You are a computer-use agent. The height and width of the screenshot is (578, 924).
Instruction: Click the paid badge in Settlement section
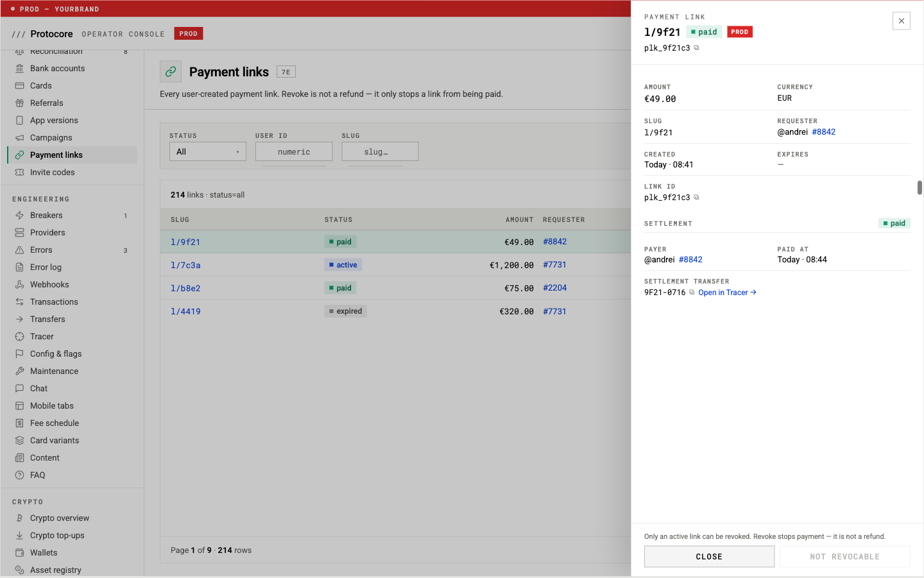click(894, 223)
